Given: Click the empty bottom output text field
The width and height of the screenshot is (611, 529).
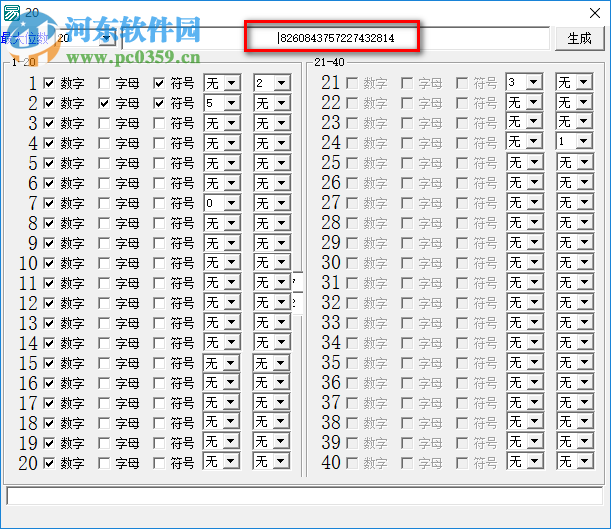Looking at the screenshot, I should pos(305,496).
